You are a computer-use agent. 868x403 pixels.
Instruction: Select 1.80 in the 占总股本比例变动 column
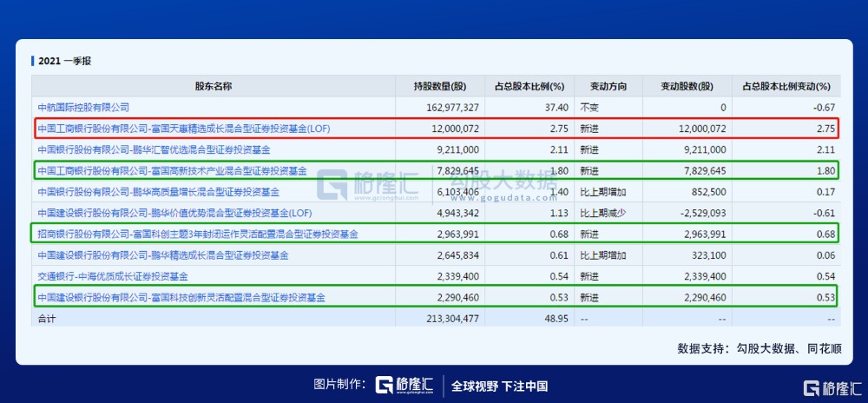coord(826,171)
